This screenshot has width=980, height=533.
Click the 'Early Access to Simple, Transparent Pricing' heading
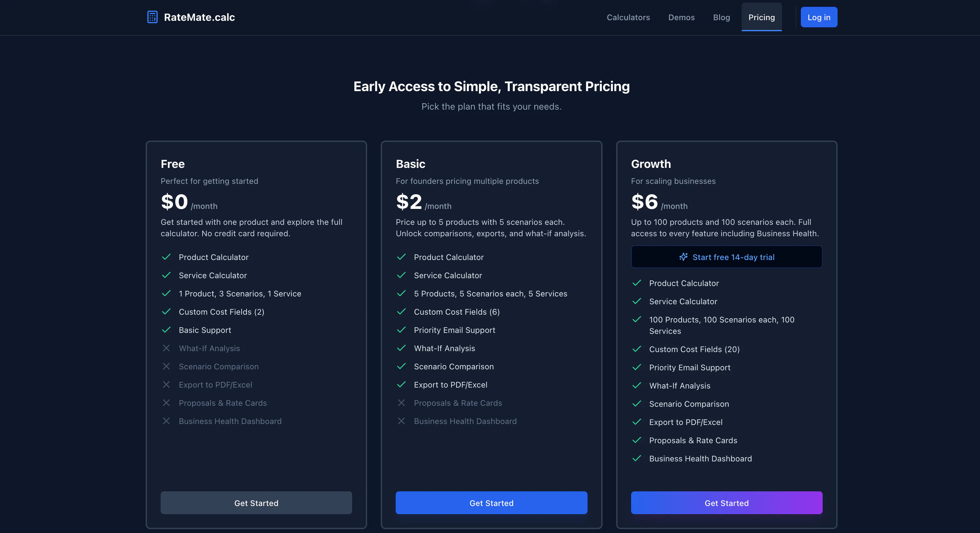492,87
